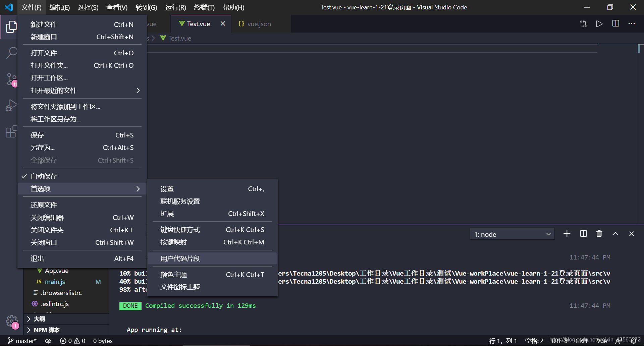Image resolution: width=644 pixels, height=346 pixels.
Task: Choose Close Editor entry
Action: click(x=82, y=218)
